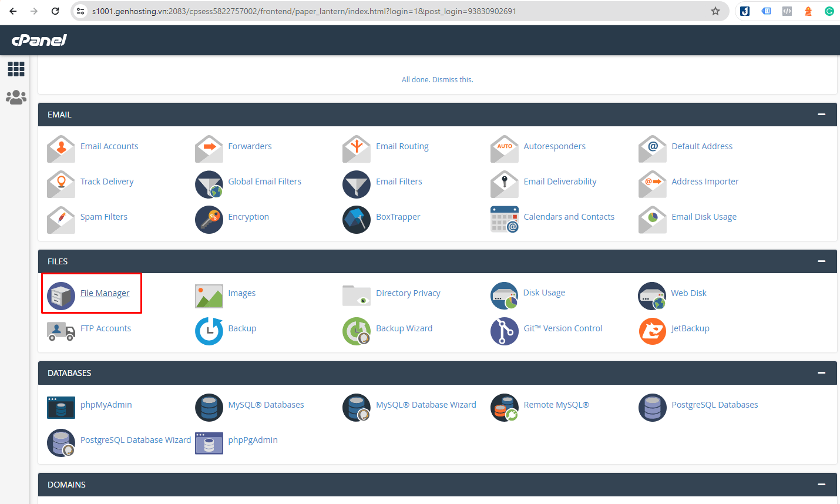The image size is (840, 504).
Task: Click the BoxTrapper icon
Action: pyautogui.click(x=357, y=220)
